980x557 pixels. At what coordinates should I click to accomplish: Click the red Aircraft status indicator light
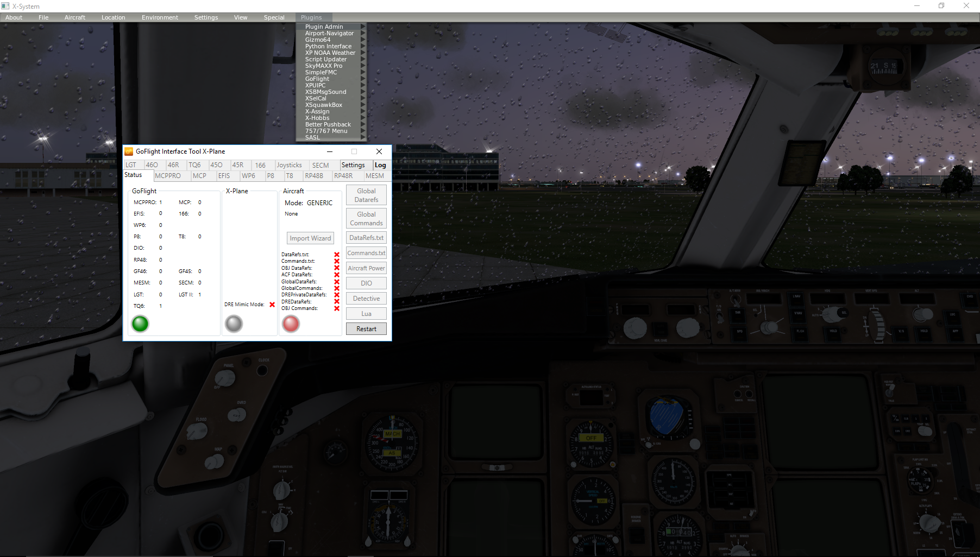[x=291, y=324]
